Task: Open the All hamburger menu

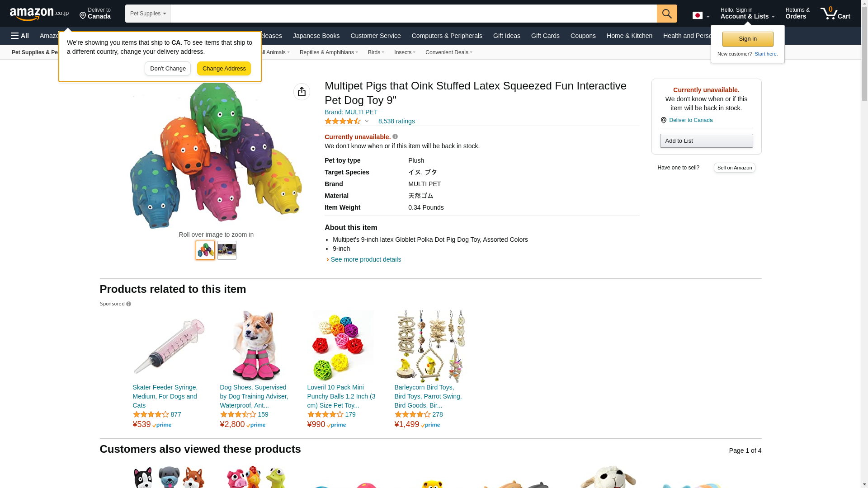Action: (20, 36)
